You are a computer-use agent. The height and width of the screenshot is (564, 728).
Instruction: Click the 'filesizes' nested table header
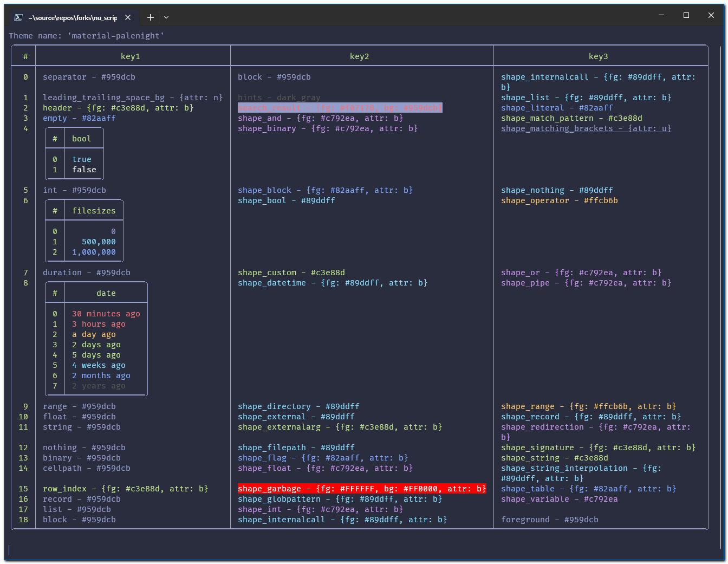(94, 211)
